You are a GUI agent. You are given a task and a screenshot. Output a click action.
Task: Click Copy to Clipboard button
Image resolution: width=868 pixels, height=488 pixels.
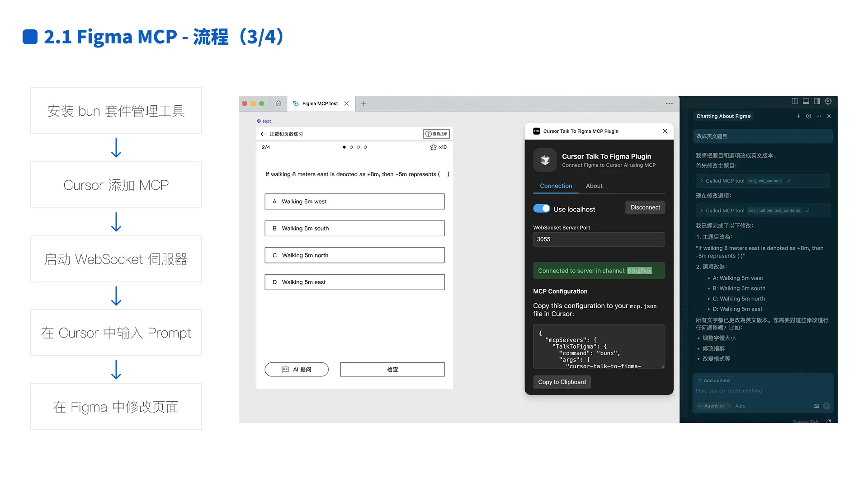coord(562,382)
